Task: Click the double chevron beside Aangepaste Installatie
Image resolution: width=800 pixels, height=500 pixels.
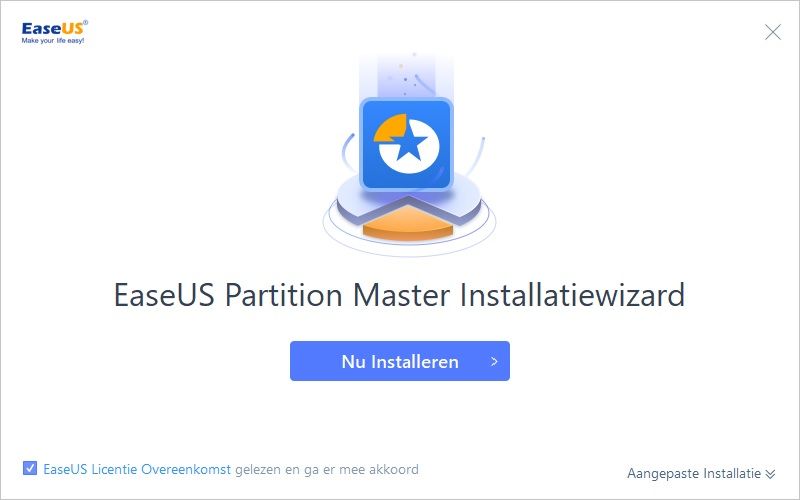Action: click(x=770, y=474)
